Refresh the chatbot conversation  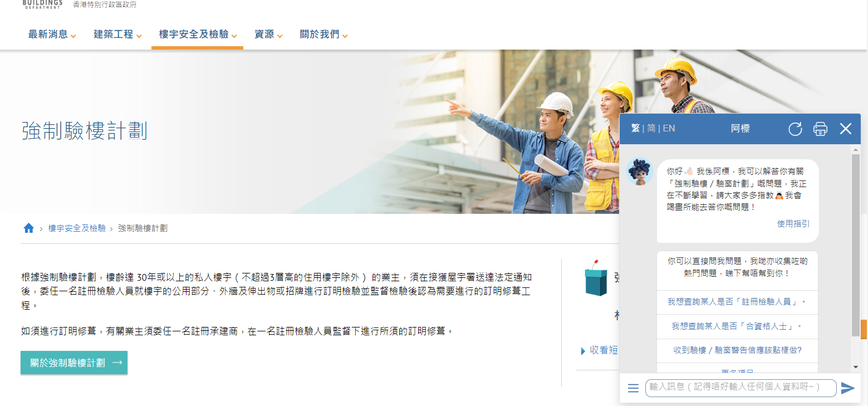pos(795,129)
